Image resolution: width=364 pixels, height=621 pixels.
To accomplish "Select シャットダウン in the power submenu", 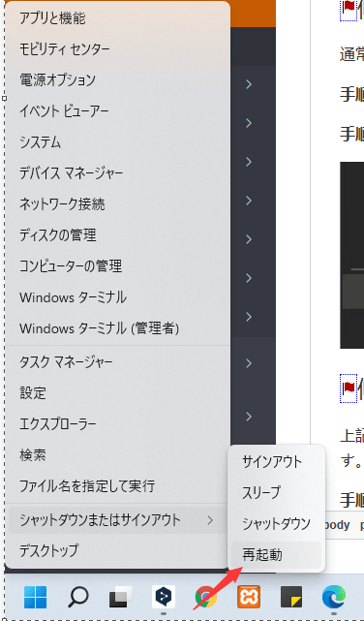I will (276, 524).
